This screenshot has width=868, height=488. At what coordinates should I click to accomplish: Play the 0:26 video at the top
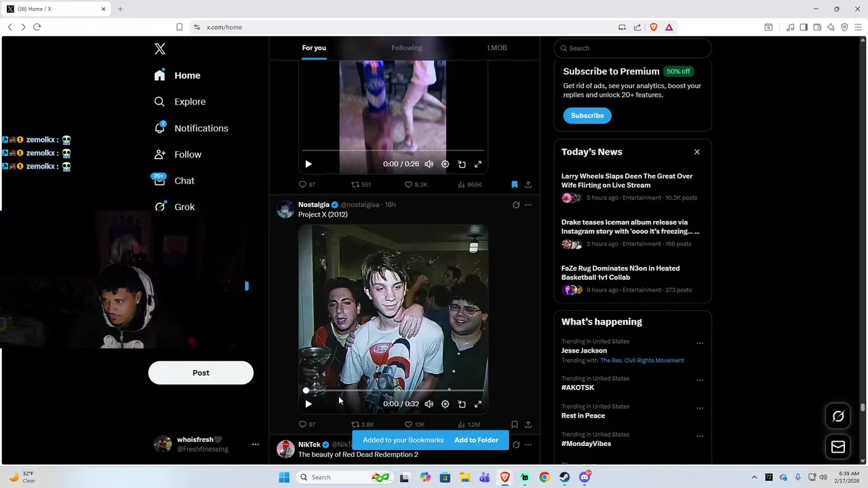(x=309, y=164)
